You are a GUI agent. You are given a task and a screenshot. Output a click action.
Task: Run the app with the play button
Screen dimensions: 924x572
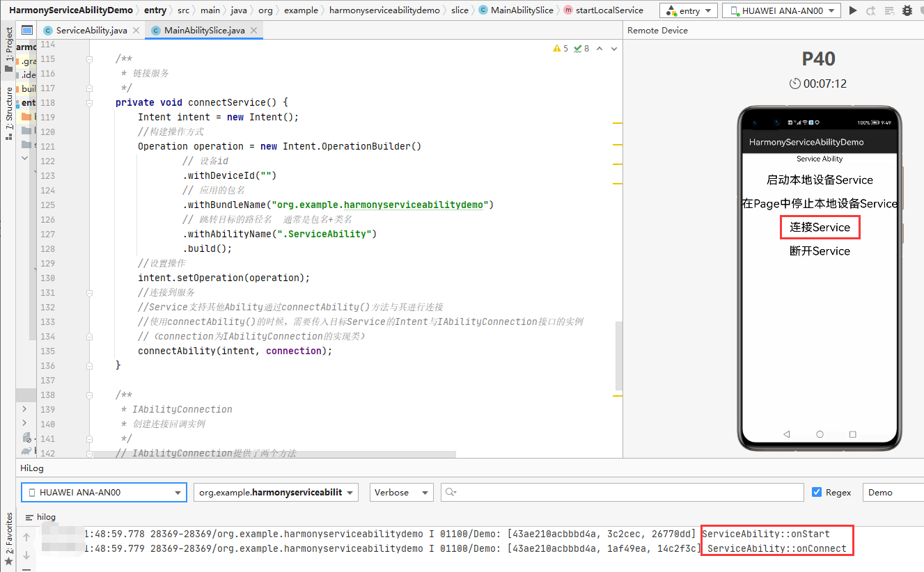853,10
